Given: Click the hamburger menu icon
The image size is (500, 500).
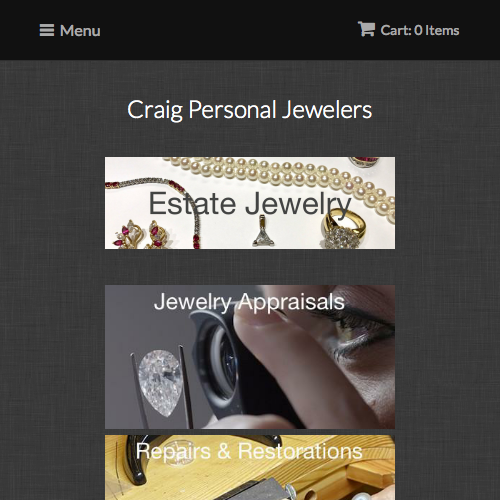Looking at the screenshot, I should [47, 30].
